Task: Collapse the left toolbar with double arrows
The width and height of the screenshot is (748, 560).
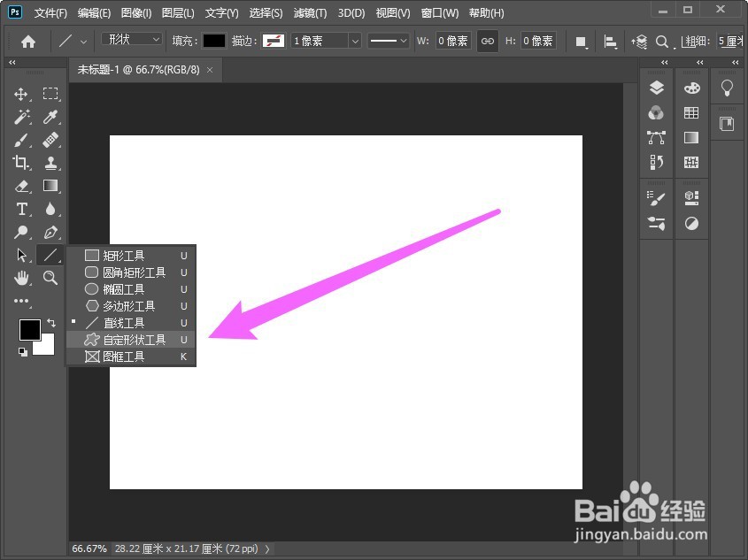Action: [x=12, y=63]
